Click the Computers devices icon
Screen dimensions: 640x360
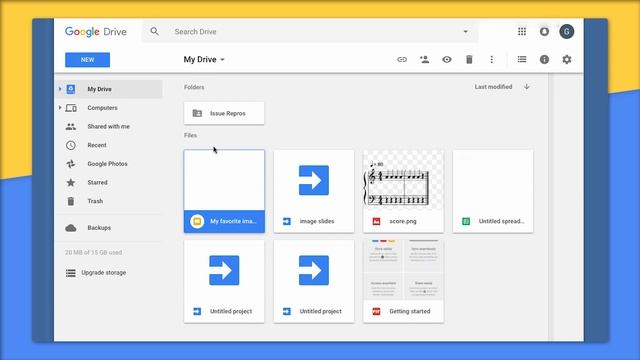point(71,108)
